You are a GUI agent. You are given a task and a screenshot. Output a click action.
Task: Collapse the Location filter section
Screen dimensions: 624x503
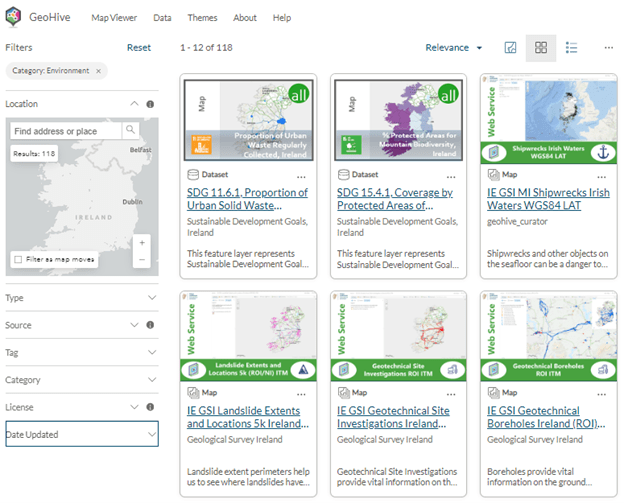point(134,104)
